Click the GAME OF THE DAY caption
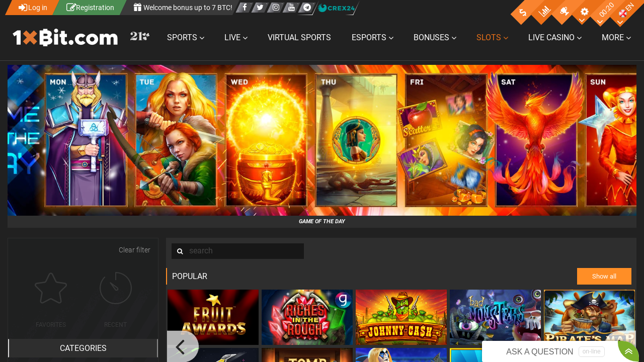 (322, 221)
